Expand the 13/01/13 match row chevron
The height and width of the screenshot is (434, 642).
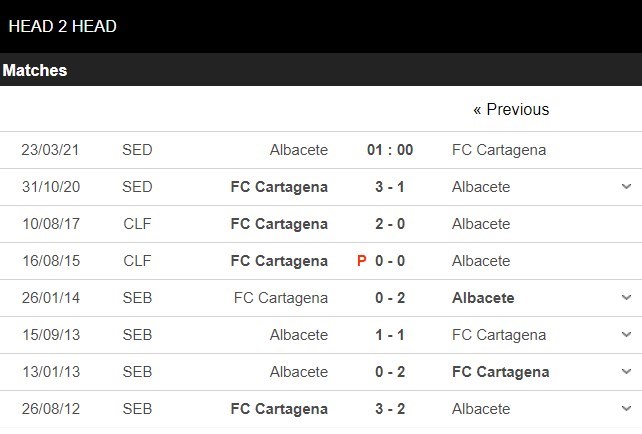pos(627,372)
